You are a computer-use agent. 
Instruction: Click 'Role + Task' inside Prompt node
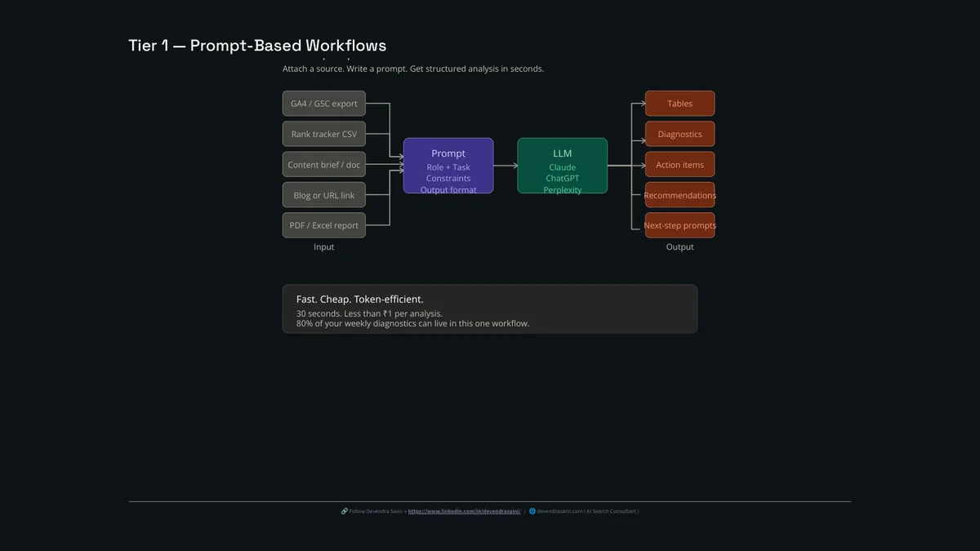coord(448,167)
